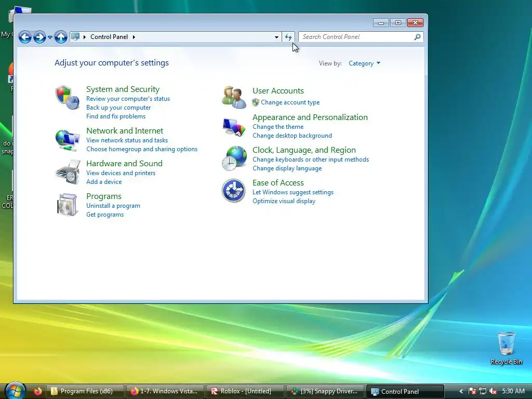The height and width of the screenshot is (399, 532).
Task: Open Hardware and Sound category
Action: (x=124, y=164)
